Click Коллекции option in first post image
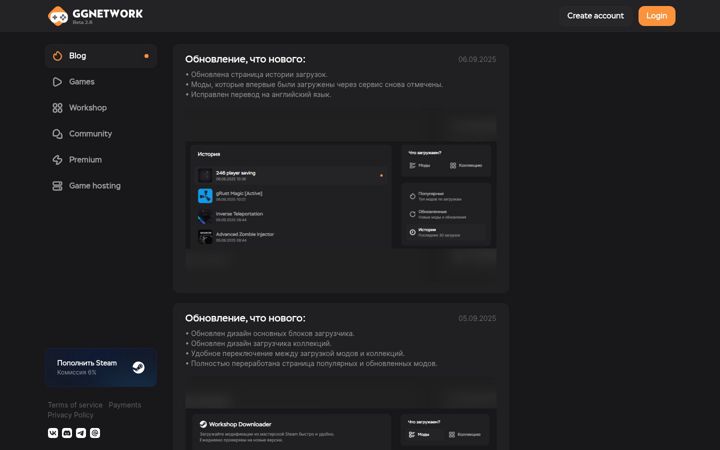The width and height of the screenshot is (720, 450). click(x=466, y=165)
